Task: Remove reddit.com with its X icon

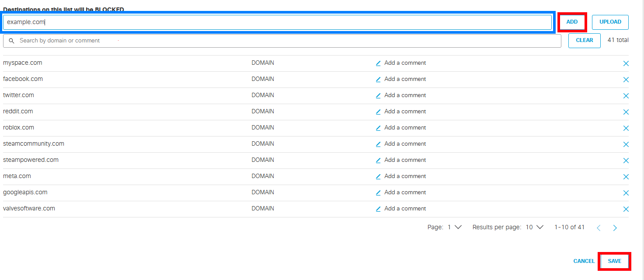Action: pos(626,112)
